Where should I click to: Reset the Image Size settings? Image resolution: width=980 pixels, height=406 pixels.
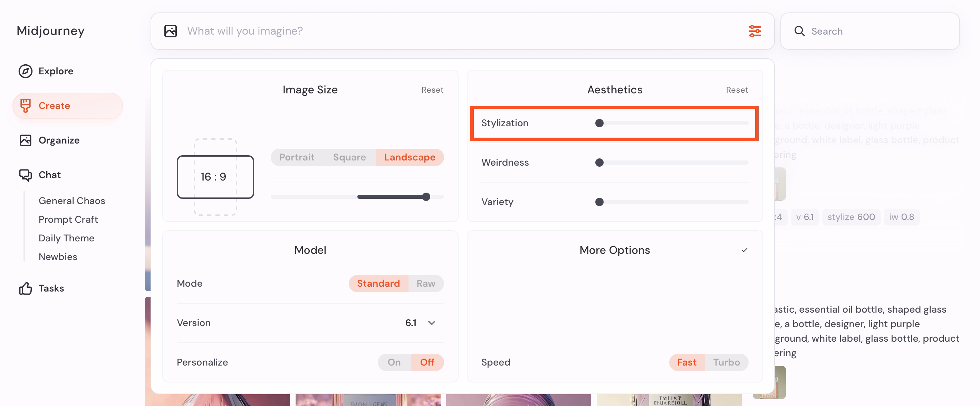(x=432, y=90)
